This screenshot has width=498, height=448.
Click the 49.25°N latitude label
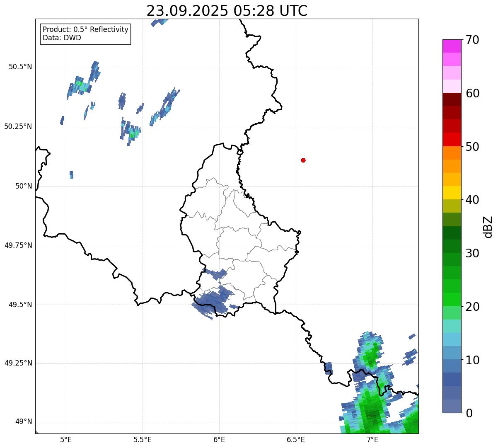tap(18, 363)
